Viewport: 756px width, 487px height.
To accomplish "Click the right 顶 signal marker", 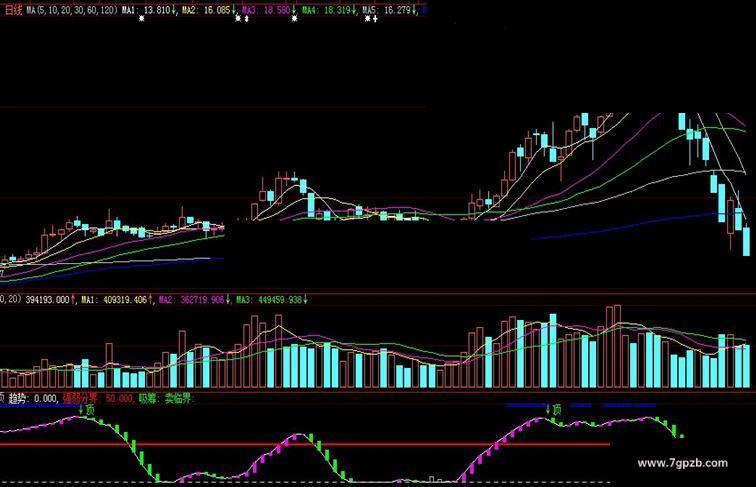I will coord(557,410).
